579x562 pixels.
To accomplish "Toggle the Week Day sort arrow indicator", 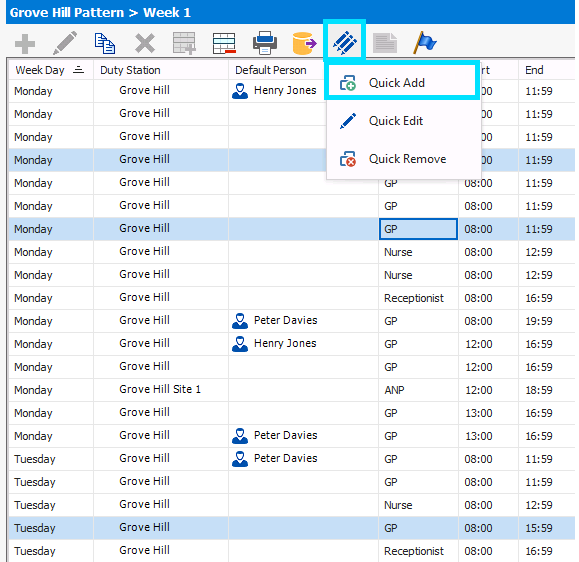I will tap(78, 69).
